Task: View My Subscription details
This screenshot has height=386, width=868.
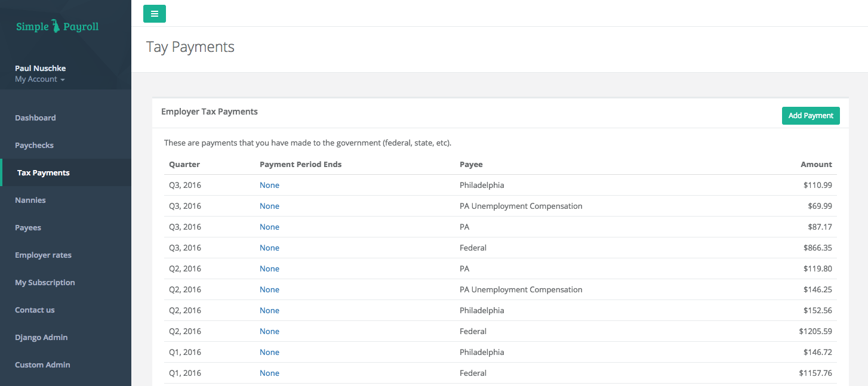Action: pyautogui.click(x=45, y=282)
